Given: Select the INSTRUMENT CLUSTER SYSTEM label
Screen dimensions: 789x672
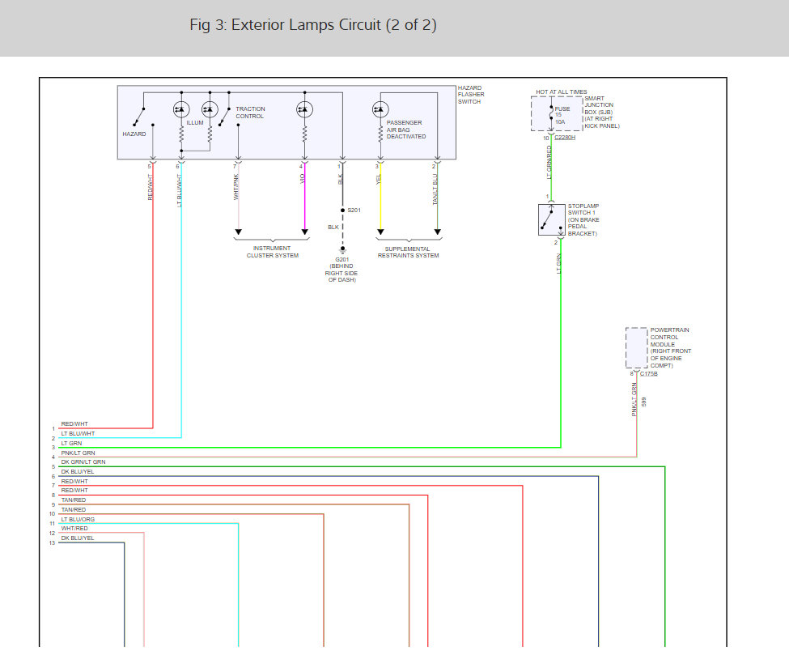Looking at the screenshot, I should pyautogui.click(x=272, y=252).
